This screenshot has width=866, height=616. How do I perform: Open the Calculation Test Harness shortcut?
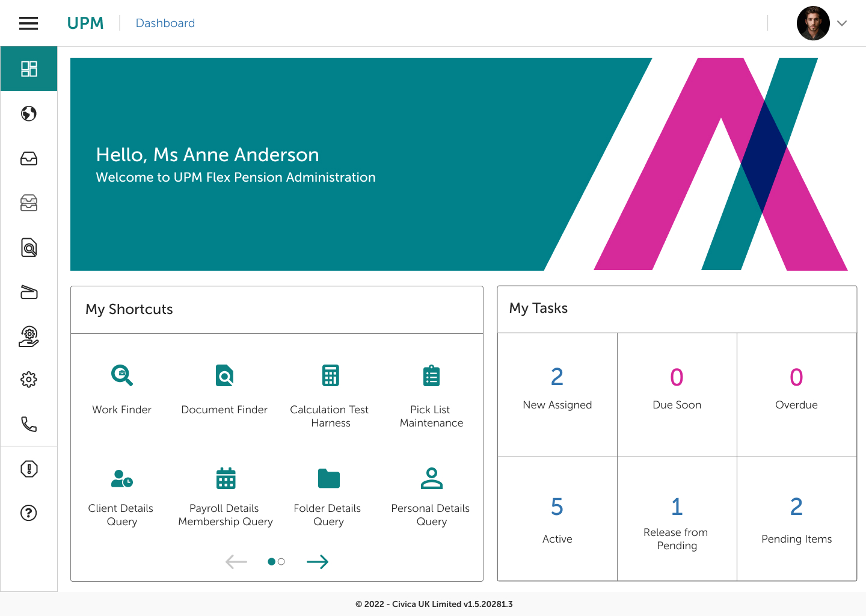click(x=330, y=375)
